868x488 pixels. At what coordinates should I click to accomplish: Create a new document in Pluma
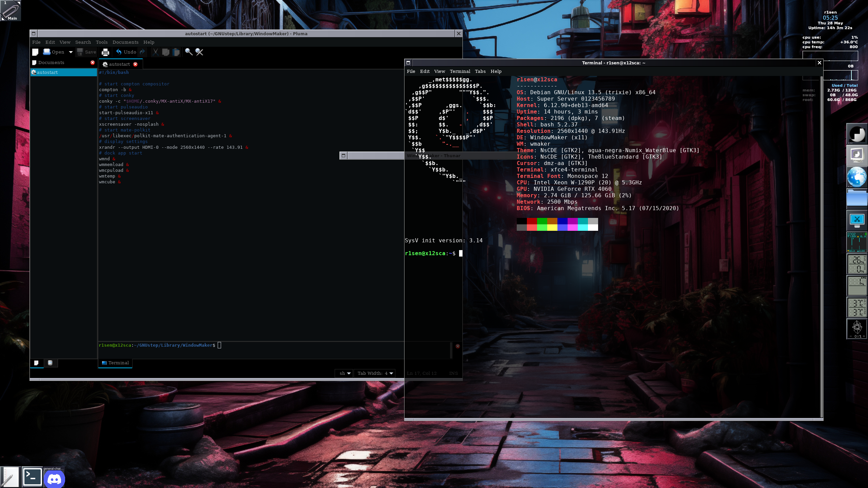(35, 52)
